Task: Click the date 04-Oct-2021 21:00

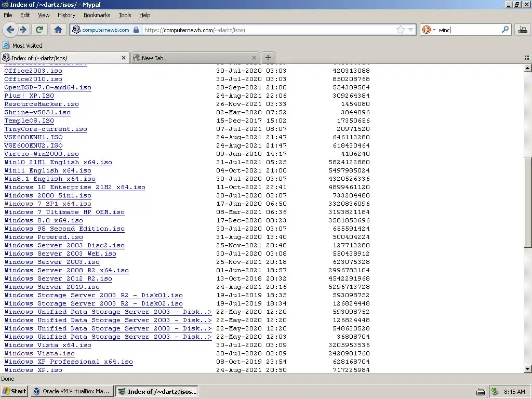Action: click(x=251, y=170)
